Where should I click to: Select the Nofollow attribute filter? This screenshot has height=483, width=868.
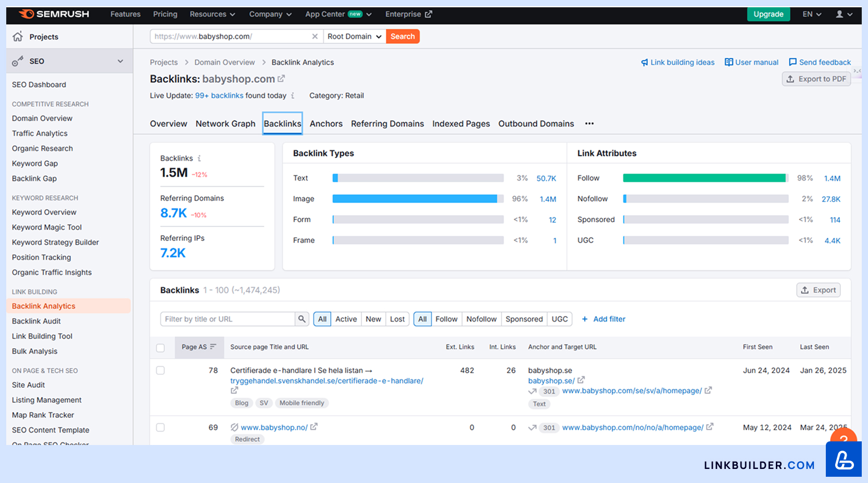pos(481,319)
